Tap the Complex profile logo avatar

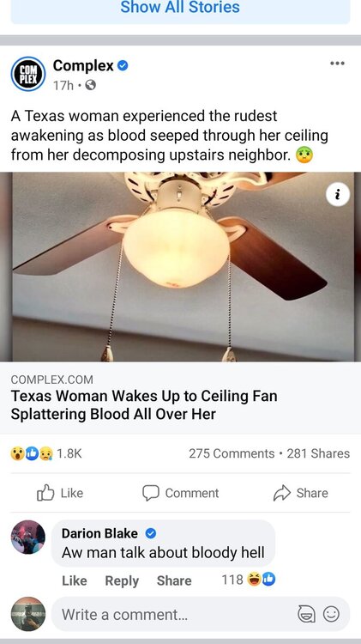(28, 74)
